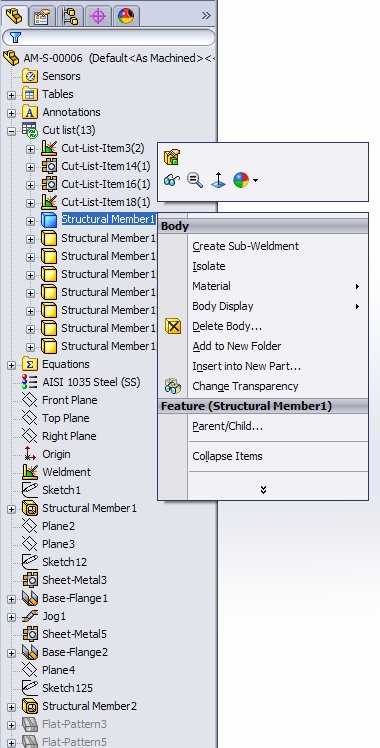Select the Front Plane
The width and height of the screenshot is (380, 748).
click(70, 400)
